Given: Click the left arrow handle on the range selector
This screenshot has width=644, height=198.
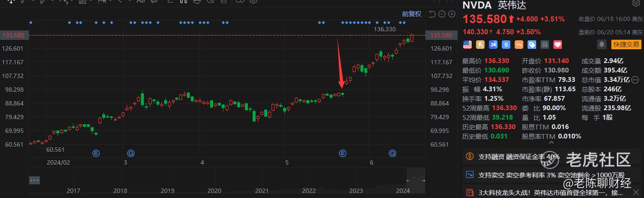Looking at the screenshot, I should point(409,180).
